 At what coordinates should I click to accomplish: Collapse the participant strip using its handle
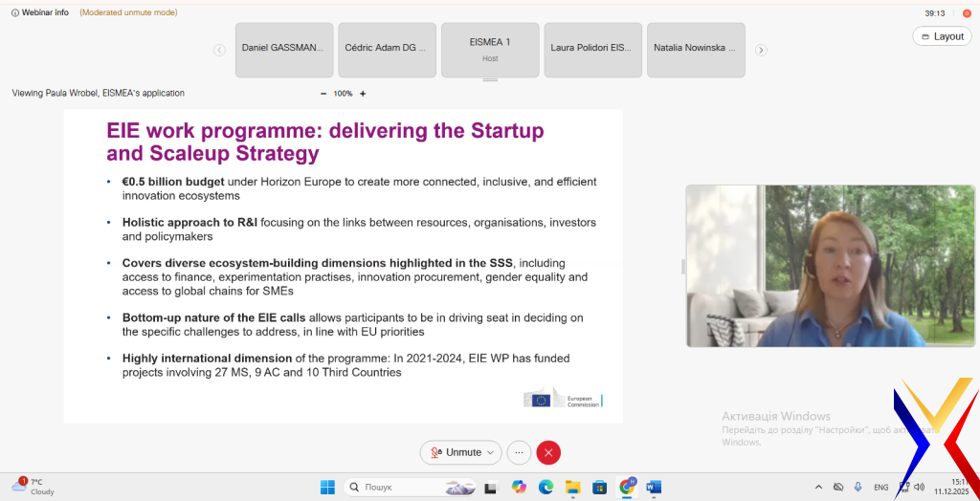pyautogui.click(x=490, y=80)
